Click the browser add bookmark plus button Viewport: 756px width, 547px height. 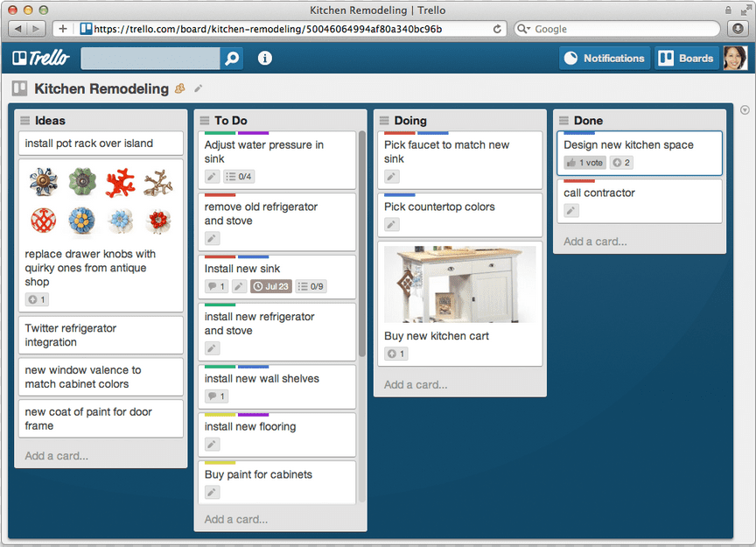click(x=63, y=29)
